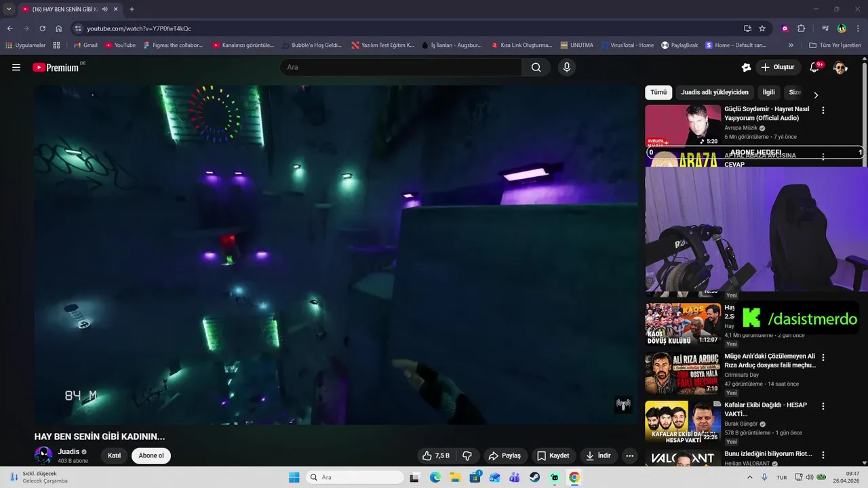Dislike the video

[467, 455]
